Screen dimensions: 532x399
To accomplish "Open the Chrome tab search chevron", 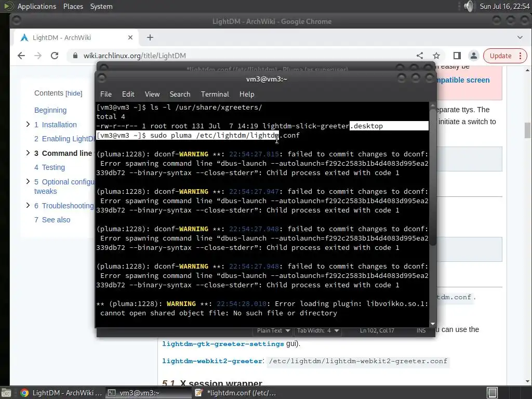I will tap(520, 37).
